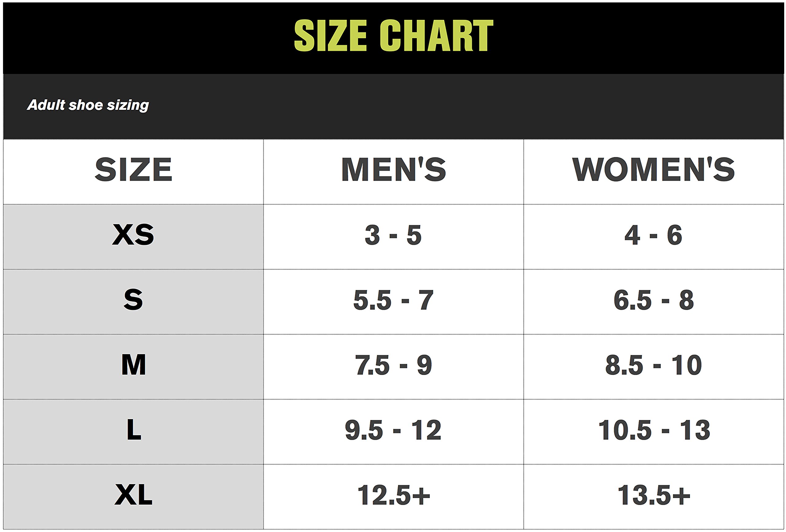This screenshot has width=786, height=532.
Task: Select the men's 5.5 - 7 cell
Action: tap(393, 300)
